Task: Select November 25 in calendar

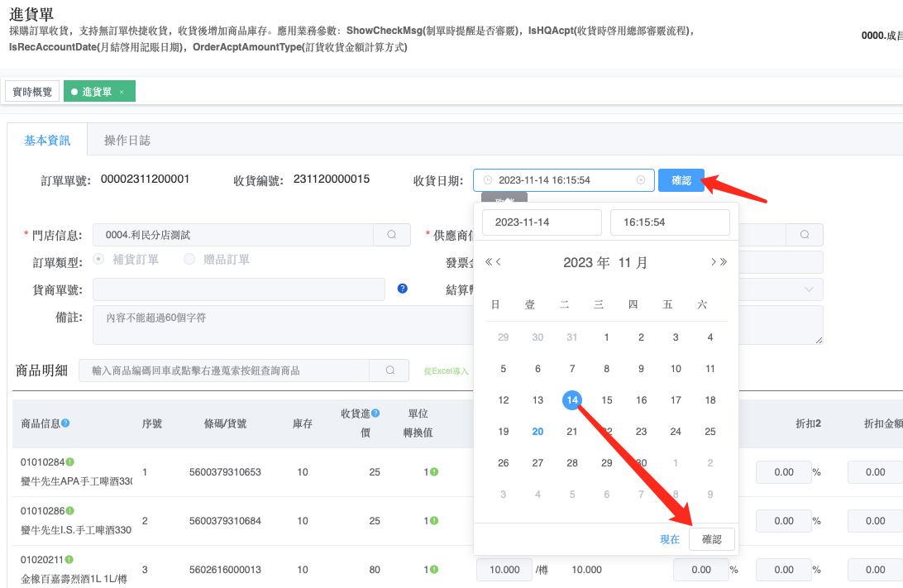Action: (710, 432)
